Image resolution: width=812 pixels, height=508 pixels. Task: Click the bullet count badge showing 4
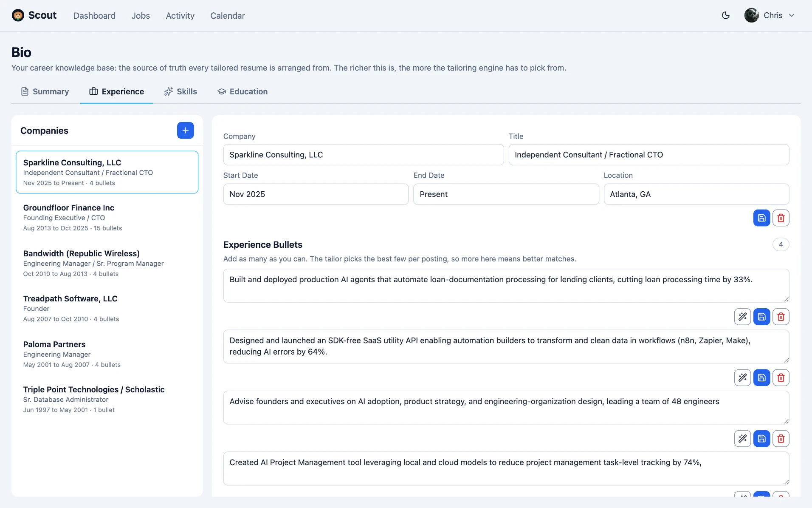pyautogui.click(x=781, y=244)
